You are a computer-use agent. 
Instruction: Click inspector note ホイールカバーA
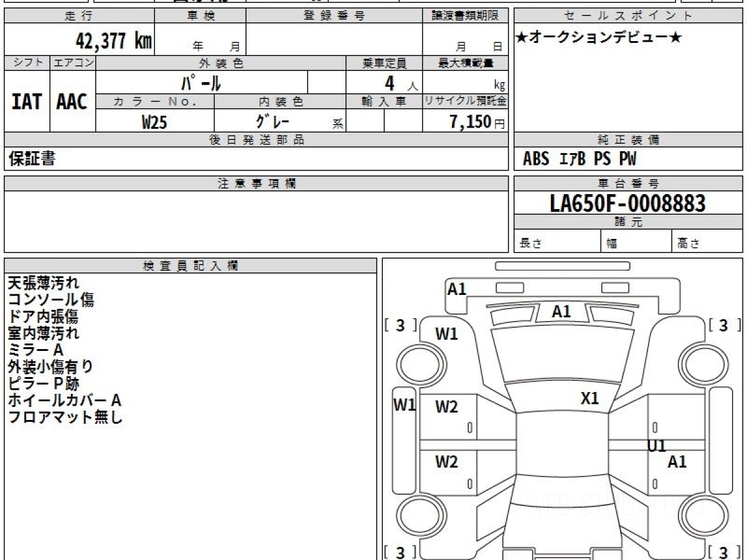click(64, 401)
